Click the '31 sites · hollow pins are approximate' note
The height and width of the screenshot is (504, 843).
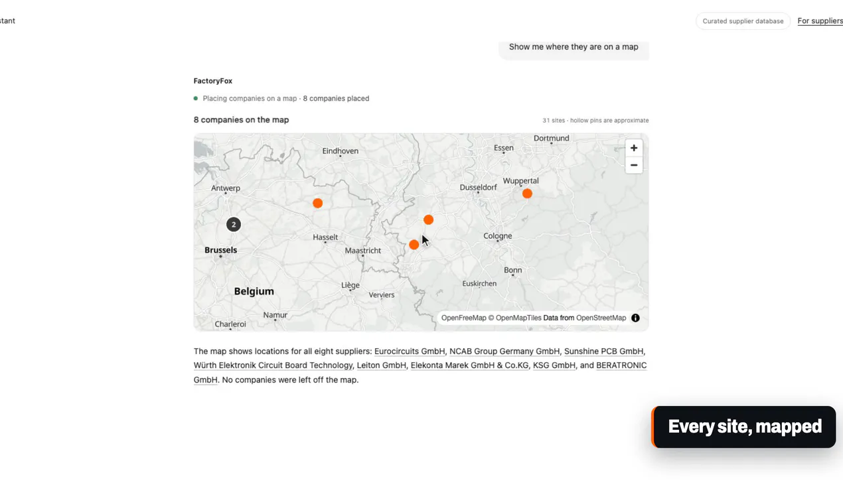(x=595, y=121)
